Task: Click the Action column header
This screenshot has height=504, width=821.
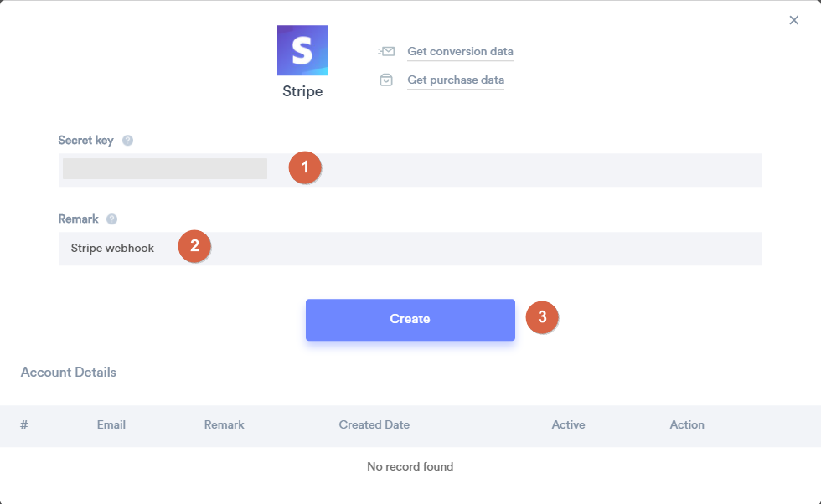Action: (687, 424)
